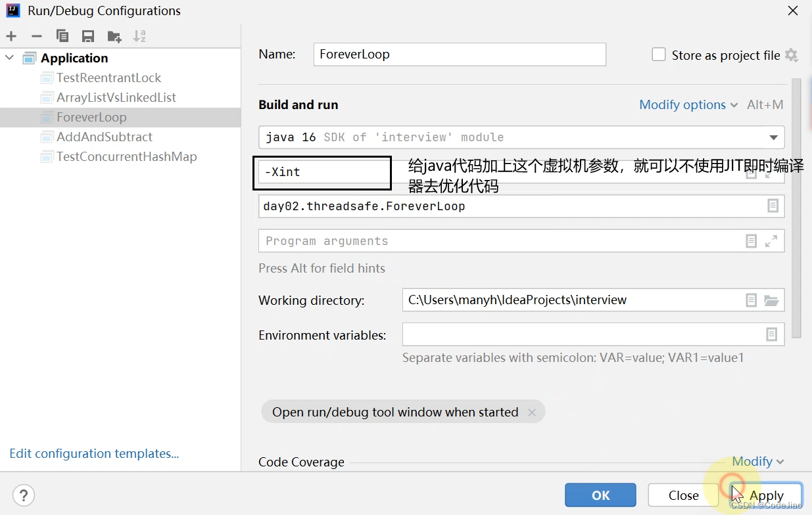Dismiss 'Open run/debug tool window when started'
The width and height of the screenshot is (812, 515).
[x=532, y=413]
